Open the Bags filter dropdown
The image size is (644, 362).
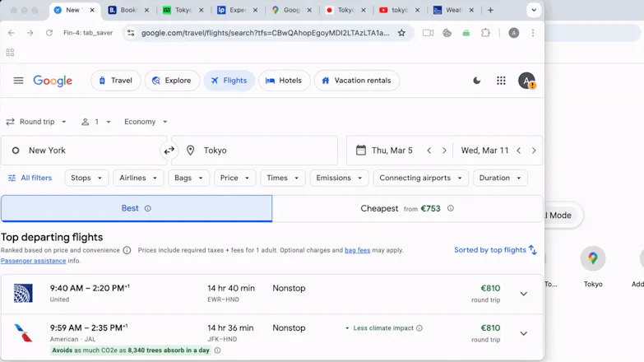pos(189,178)
